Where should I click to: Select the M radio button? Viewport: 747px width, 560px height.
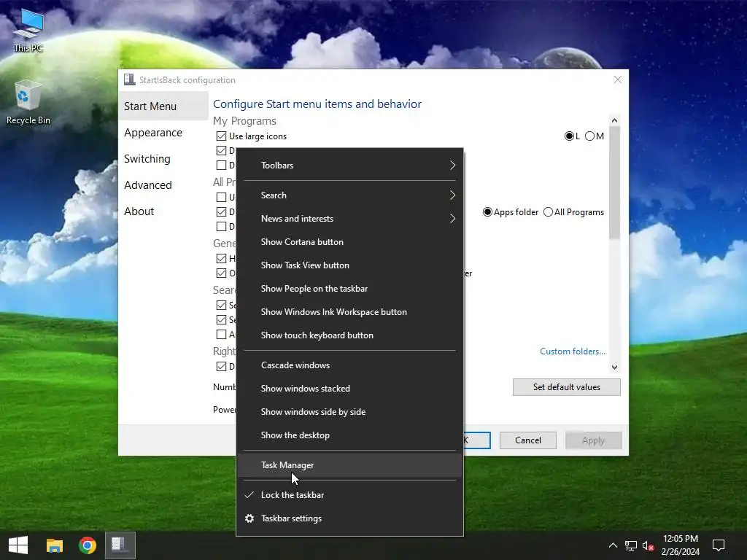(589, 136)
